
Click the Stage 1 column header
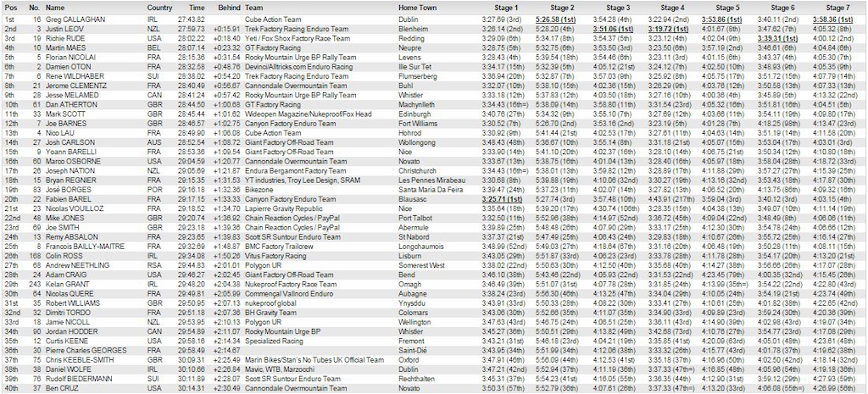tap(504, 8)
